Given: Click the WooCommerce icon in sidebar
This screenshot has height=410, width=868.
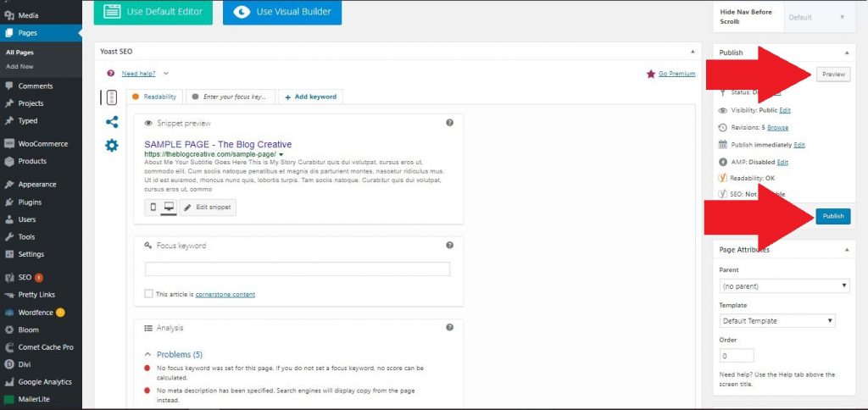Looking at the screenshot, I should click(x=8, y=144).
